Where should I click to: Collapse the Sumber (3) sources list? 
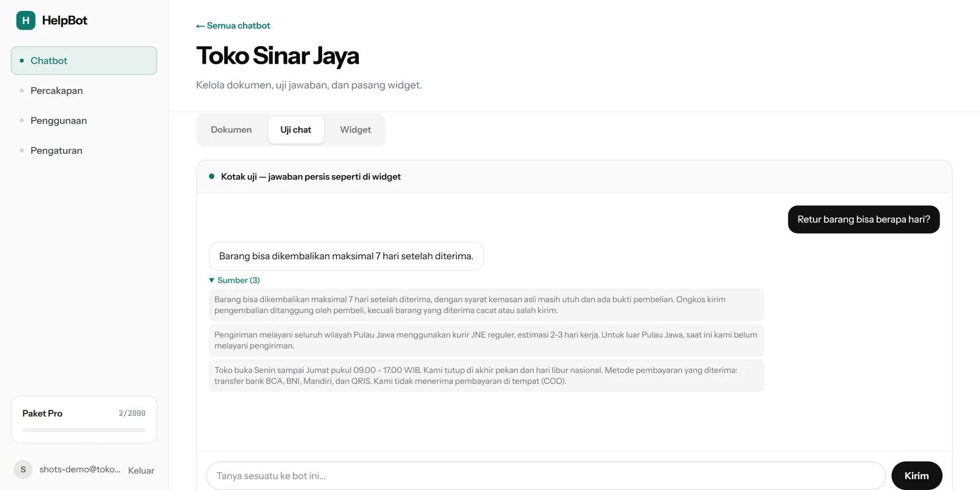point(235,281)
